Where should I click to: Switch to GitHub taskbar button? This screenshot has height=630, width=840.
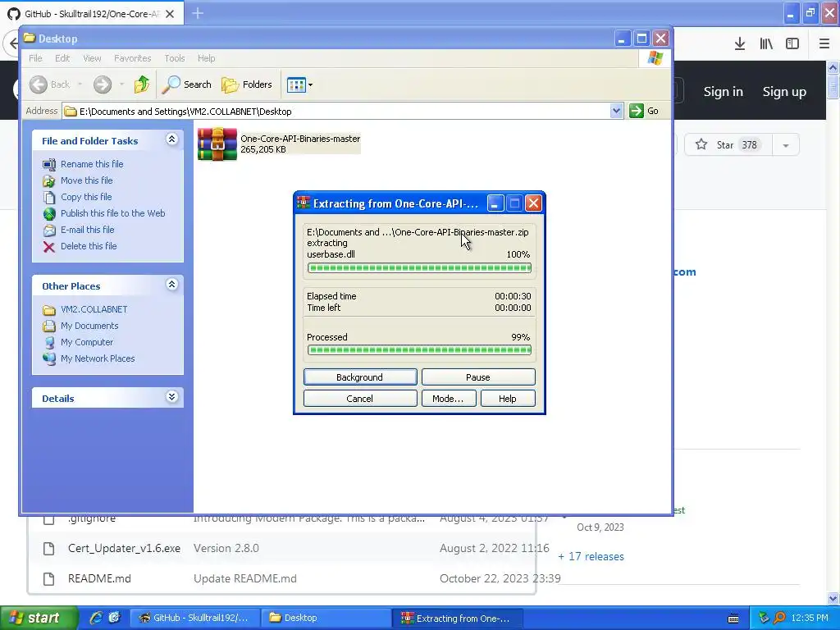[195, 619]
